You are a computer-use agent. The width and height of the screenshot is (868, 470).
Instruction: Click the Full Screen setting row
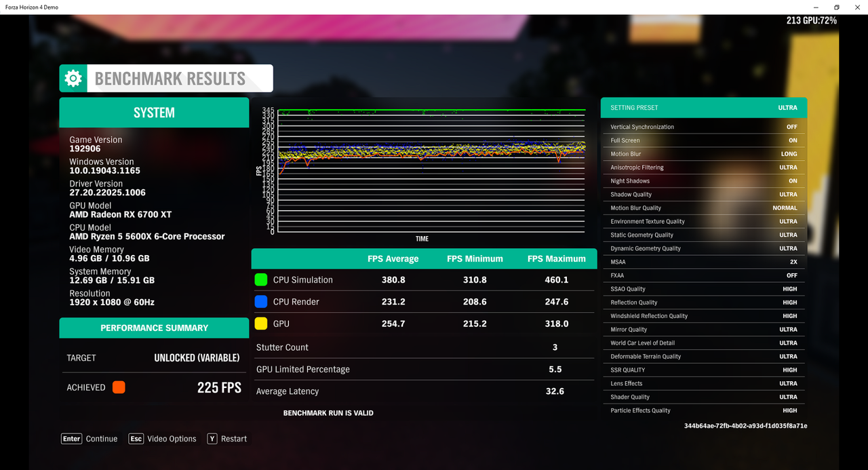[704, 140]
